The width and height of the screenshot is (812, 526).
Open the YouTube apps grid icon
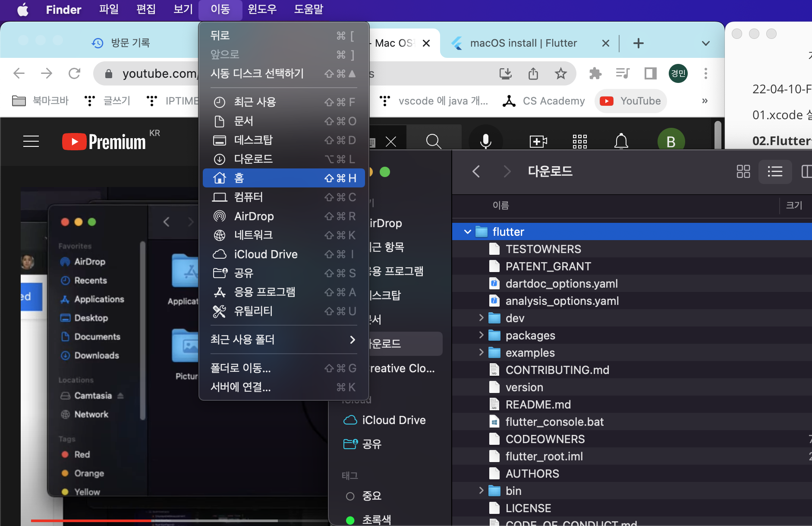[x=580, y=141]
